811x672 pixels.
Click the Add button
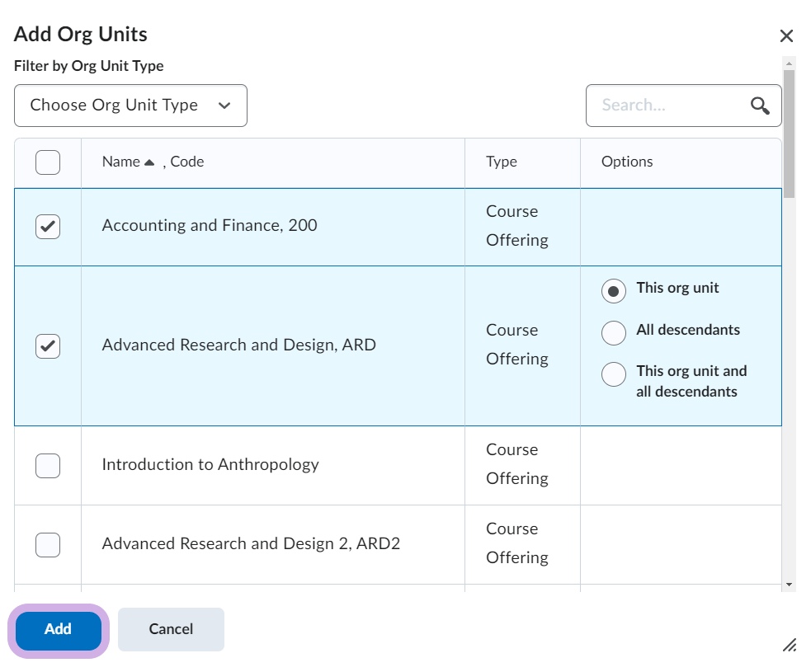pyautogui.click(x=58, y=630)
